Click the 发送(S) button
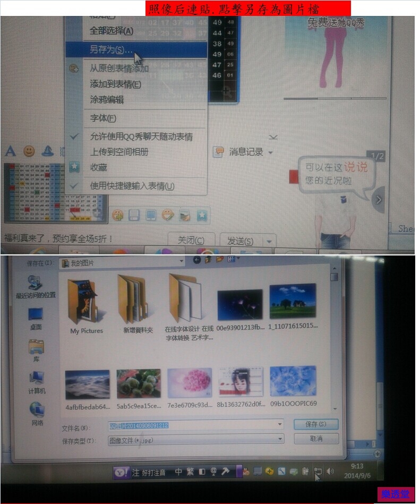 pos(242,241)
